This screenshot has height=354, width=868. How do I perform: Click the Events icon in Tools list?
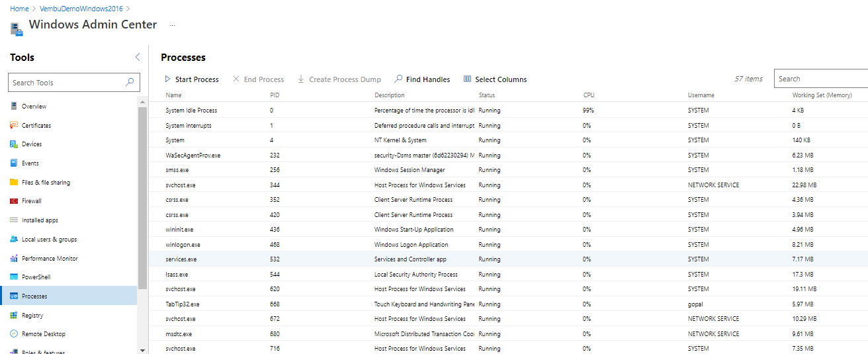click(x=14, y=163)
